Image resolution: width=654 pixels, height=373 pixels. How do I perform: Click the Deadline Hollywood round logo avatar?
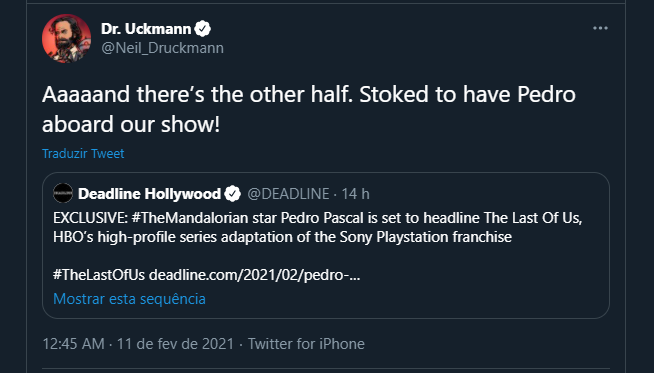click(x=63, y=193)
